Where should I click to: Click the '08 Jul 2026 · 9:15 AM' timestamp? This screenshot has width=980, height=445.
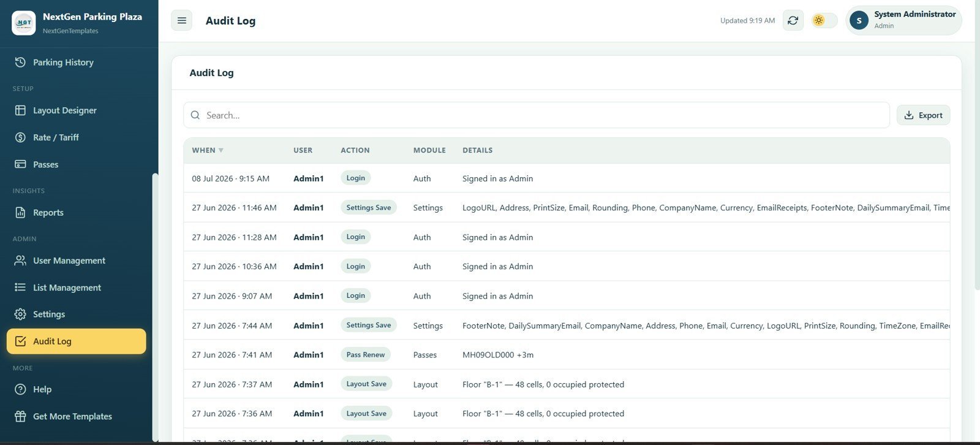click(231, 178)
